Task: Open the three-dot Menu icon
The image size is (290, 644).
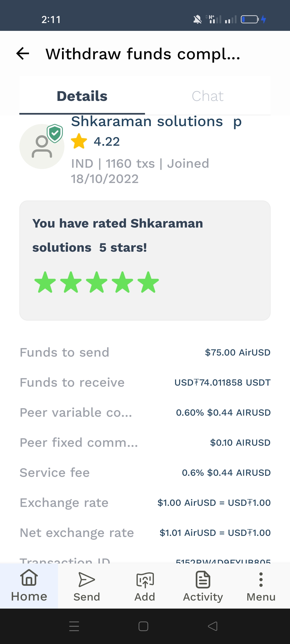Action: click(x=261, y=579)
